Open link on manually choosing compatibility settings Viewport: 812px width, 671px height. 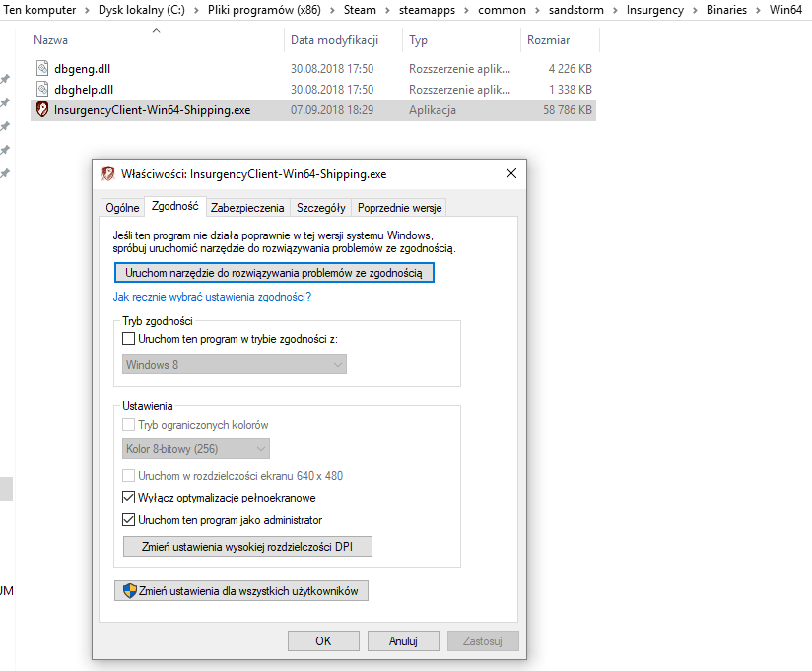[212, 297]
